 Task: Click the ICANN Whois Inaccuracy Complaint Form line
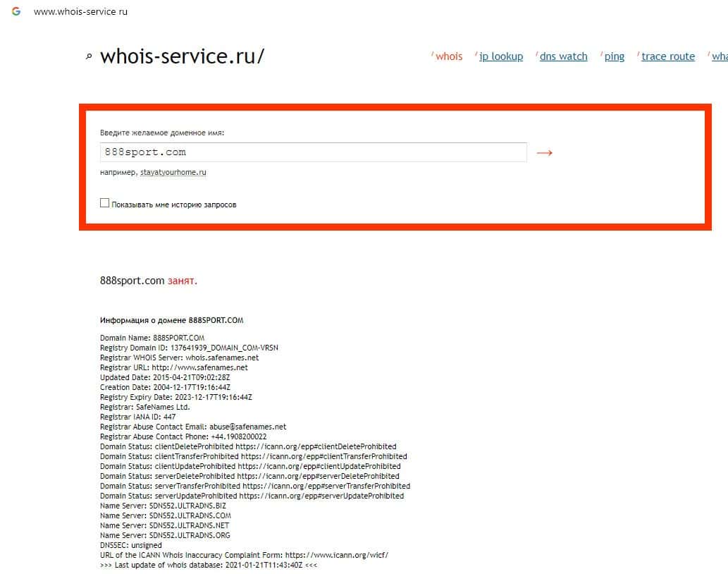pos(244,555)
